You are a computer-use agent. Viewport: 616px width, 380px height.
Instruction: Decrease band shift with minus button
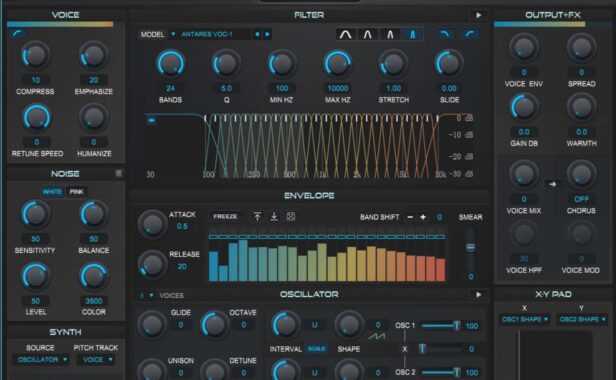[410, 217]
